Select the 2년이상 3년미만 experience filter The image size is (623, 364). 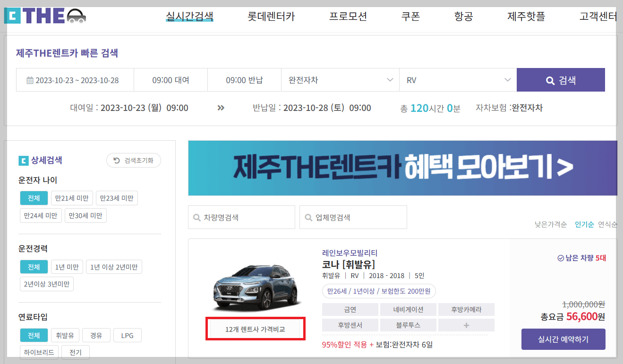pyautogui.click(x=47, y=284)
